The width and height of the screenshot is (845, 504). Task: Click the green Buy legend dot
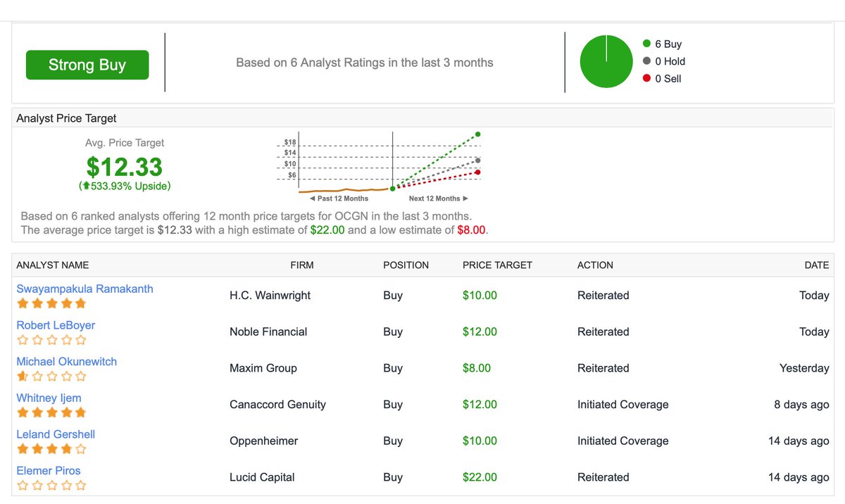point(646,44)
